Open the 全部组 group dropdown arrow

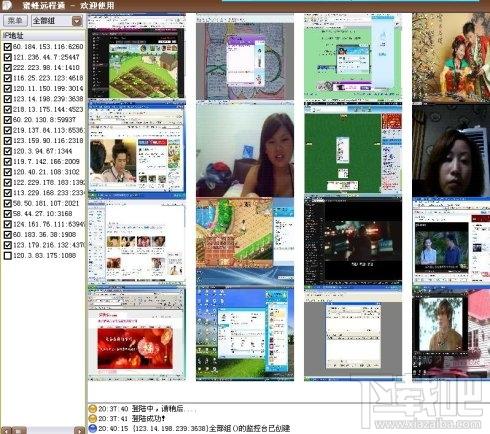tap(77, 21)
